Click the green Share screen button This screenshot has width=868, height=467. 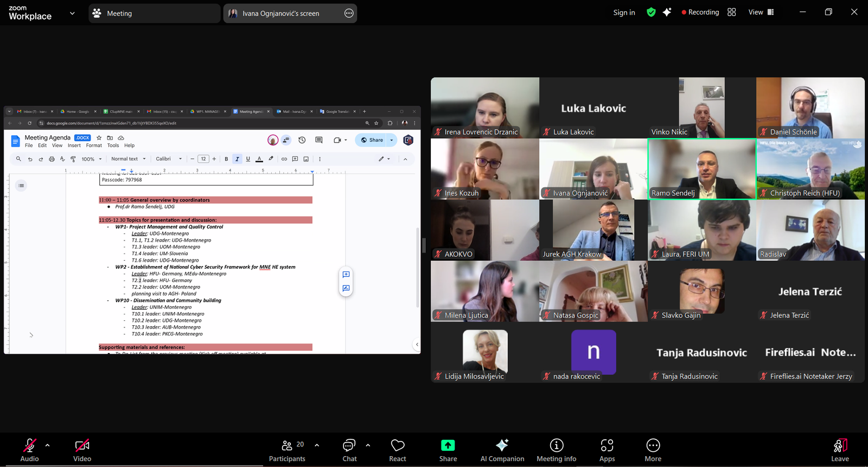448,450
